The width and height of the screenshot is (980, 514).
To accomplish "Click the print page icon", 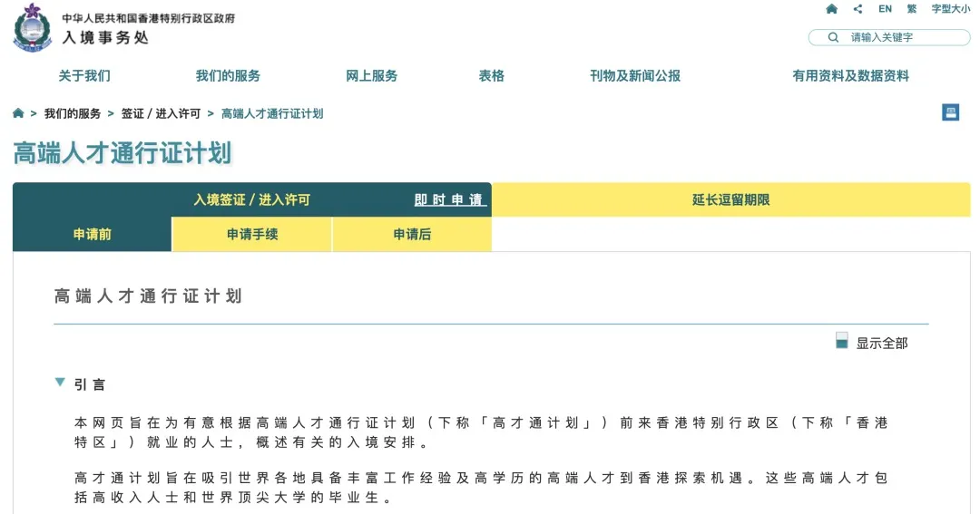I will click(x=950, y=112).
